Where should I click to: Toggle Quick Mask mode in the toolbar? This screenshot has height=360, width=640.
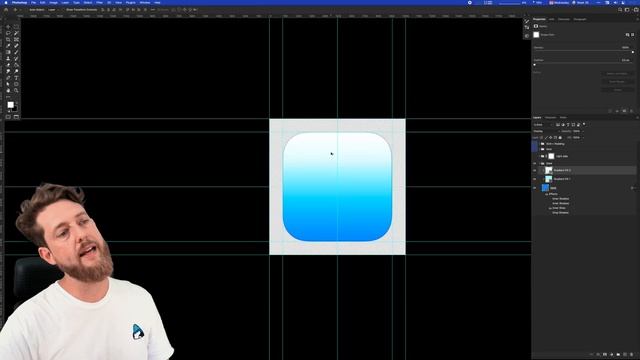(x=8, y=117)
